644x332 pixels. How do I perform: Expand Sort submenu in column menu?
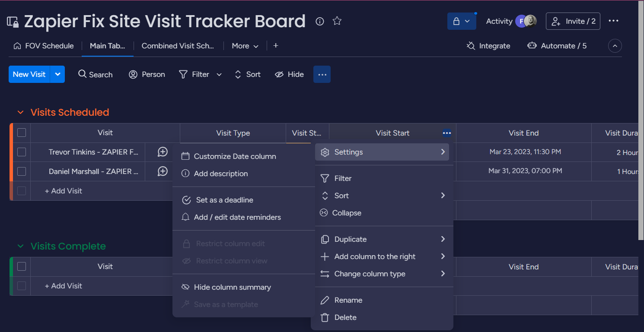[x=382, y=196]
